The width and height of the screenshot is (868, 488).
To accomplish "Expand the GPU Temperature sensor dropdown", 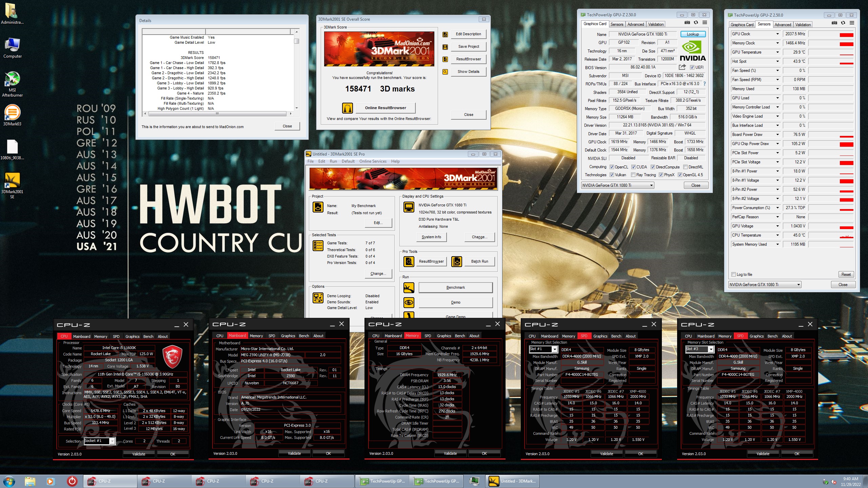I will [x=777, y=52].
